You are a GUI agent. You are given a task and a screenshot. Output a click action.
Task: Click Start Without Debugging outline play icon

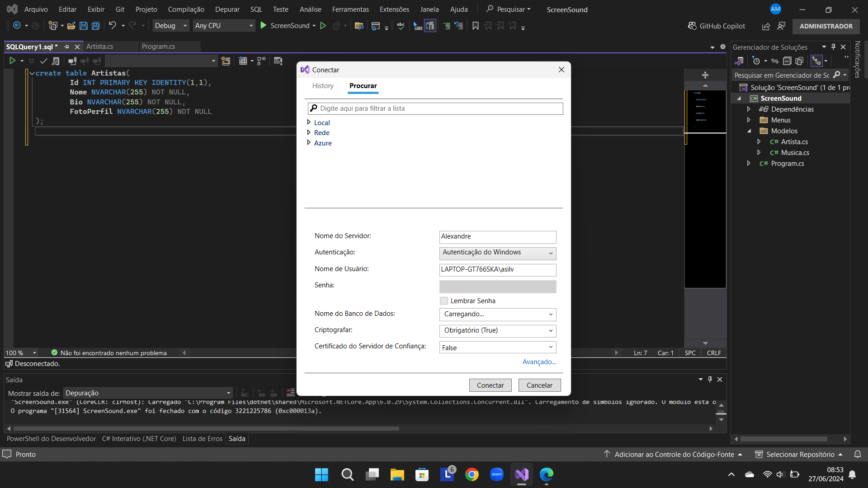[323, 26]
